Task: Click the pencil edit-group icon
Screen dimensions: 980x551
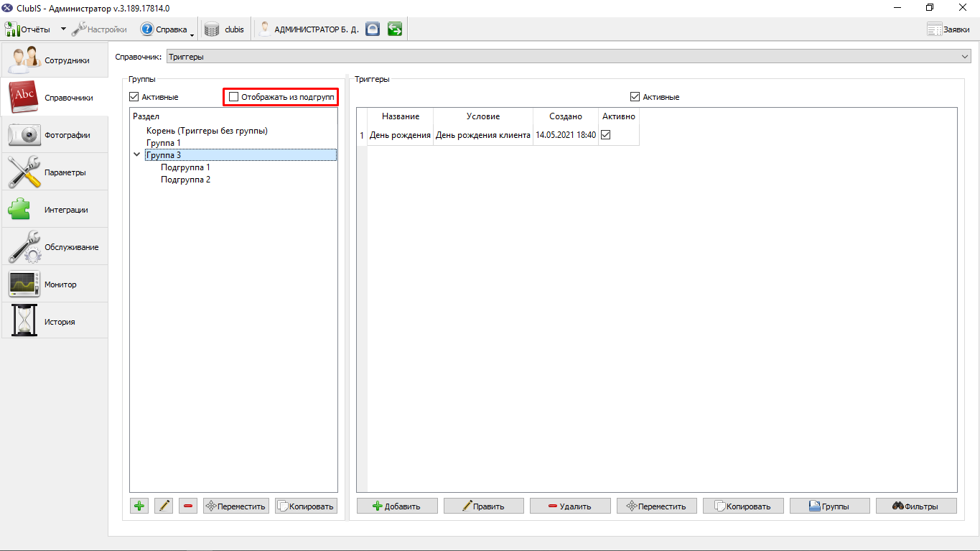Action: click(164, 506)
